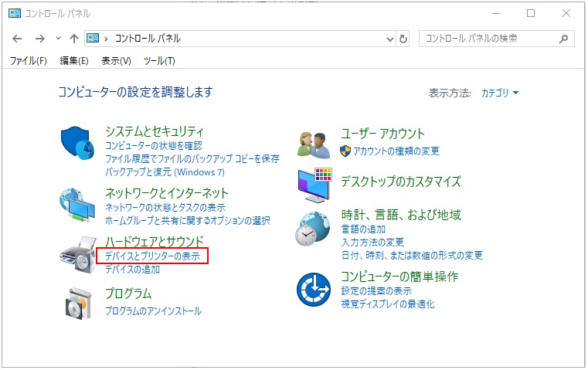
Task: Open プログラム disc box icon
Action: tap(78, 304)
